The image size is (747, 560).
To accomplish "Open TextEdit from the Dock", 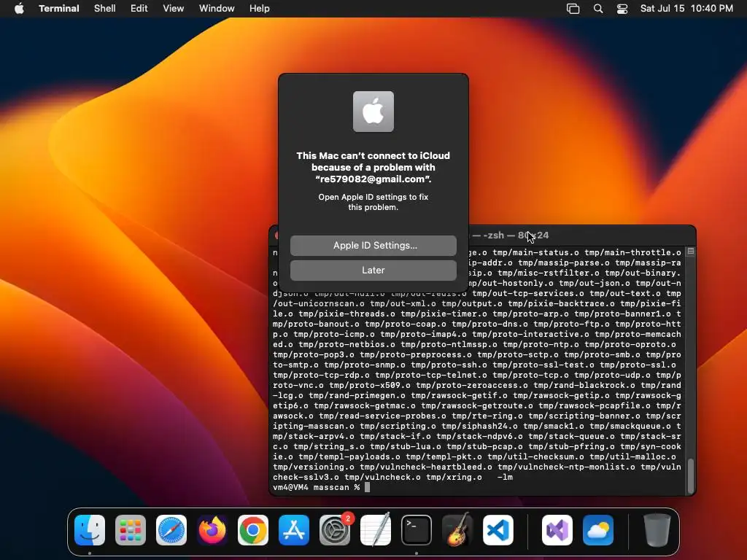I will tap(376, 530).
